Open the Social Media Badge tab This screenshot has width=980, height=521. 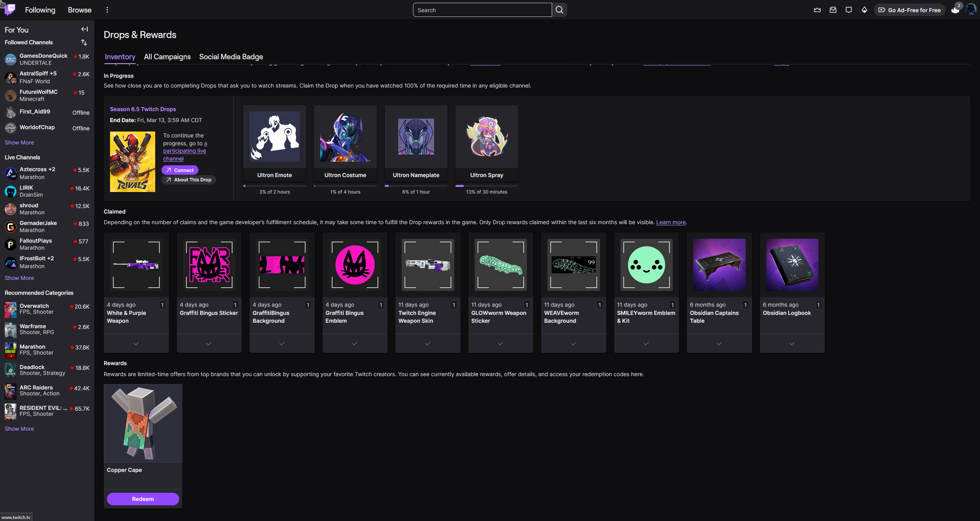(x=231, y=57)
